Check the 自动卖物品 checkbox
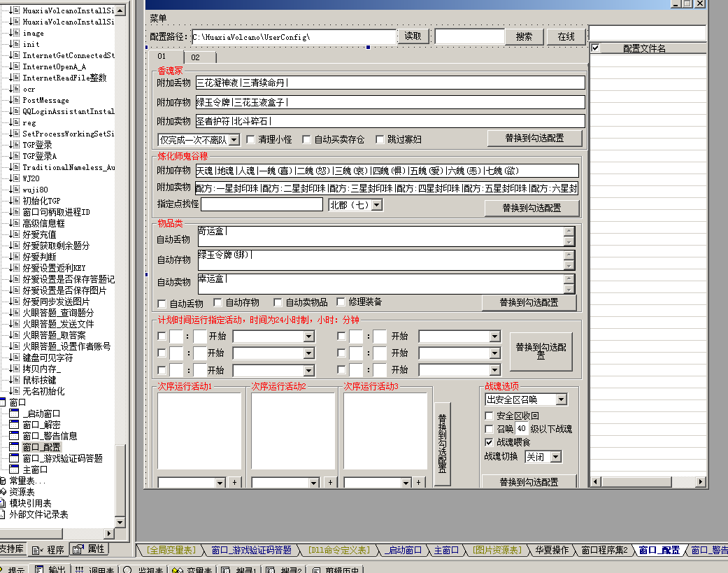 (278, 302)
